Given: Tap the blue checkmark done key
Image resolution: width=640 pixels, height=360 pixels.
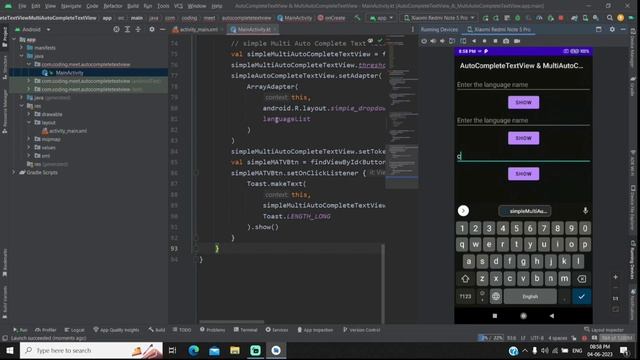Looking at the screenshot, I should [581, 296].
